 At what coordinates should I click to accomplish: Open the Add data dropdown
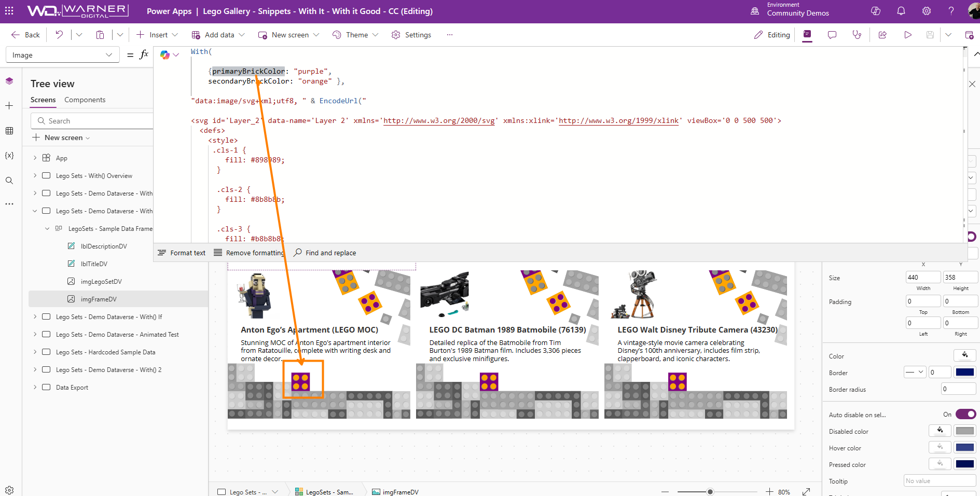point(218,35)
